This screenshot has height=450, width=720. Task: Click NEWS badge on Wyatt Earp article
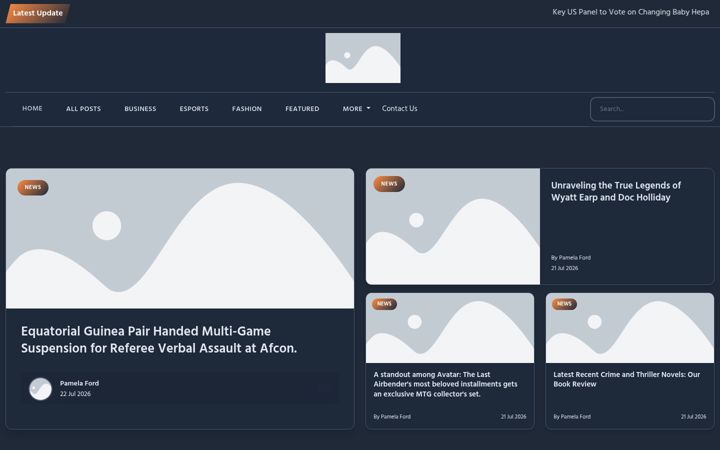coord(389,184)
